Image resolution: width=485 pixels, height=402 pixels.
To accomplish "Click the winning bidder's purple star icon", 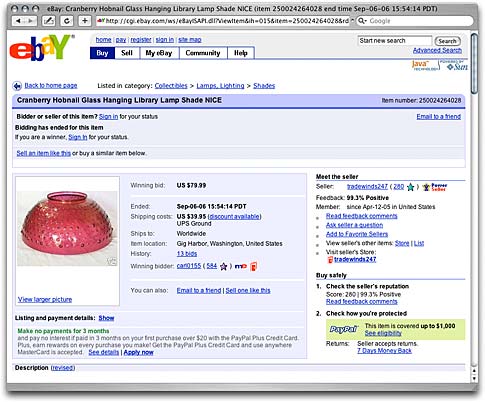I will (x=224, y=266).
